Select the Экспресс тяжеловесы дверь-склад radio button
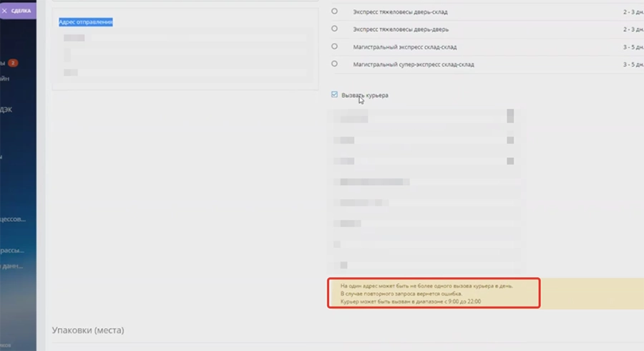 [335, 12]
